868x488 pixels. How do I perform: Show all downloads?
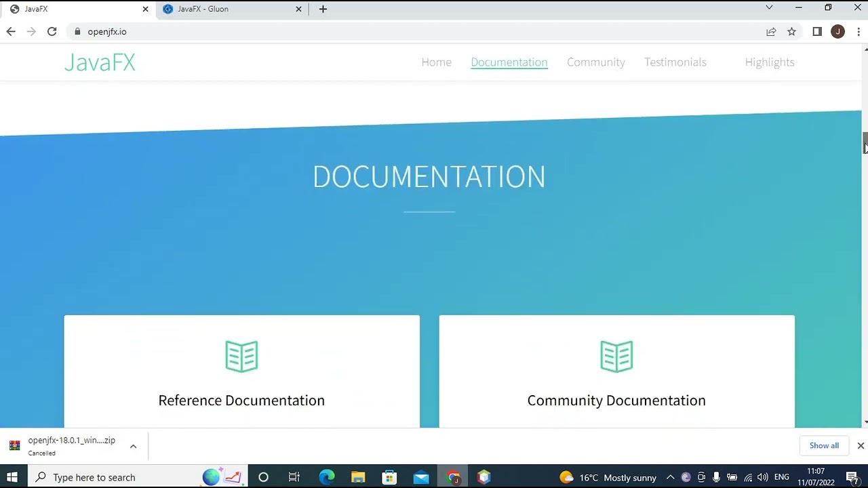pos(824,445)
